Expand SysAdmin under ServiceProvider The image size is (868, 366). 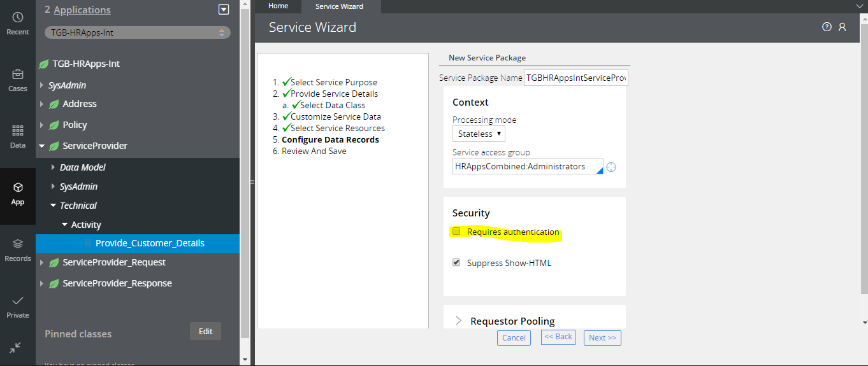(x=54, y=187)
